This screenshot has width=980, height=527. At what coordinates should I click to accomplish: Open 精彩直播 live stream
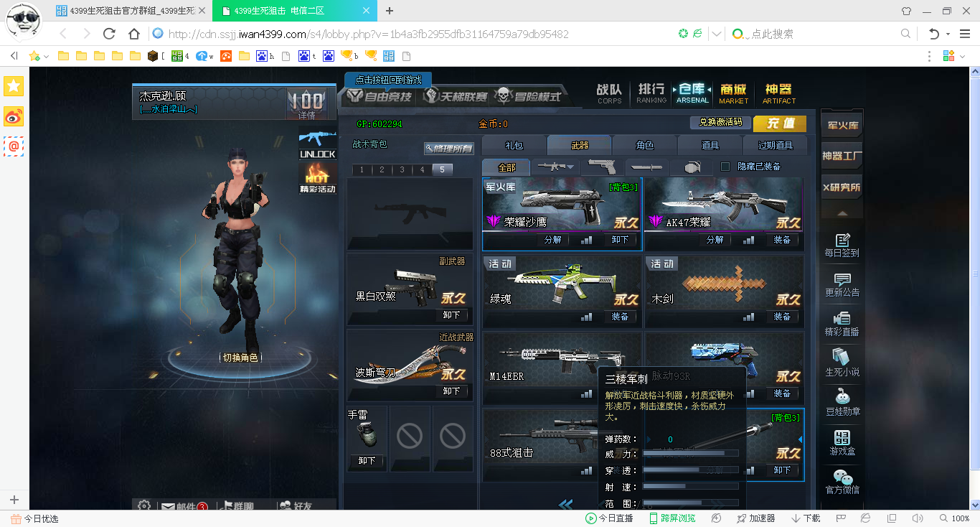[x=842, y=324]
